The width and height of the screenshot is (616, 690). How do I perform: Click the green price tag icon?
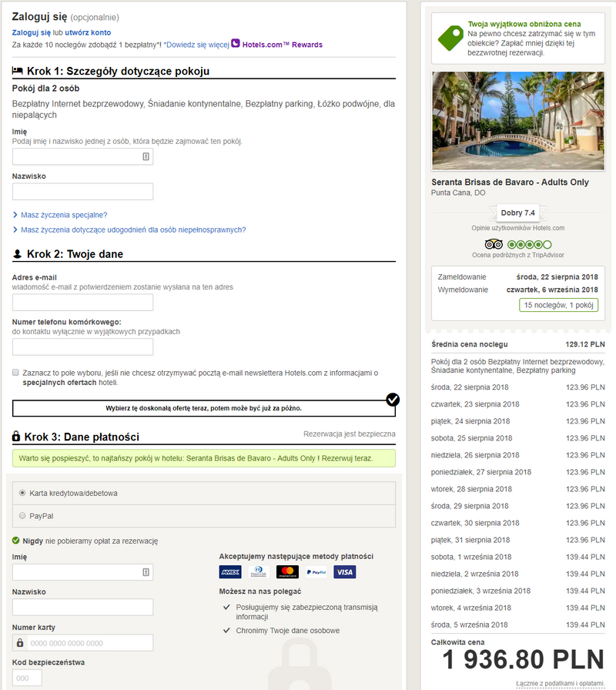[451, 37]
